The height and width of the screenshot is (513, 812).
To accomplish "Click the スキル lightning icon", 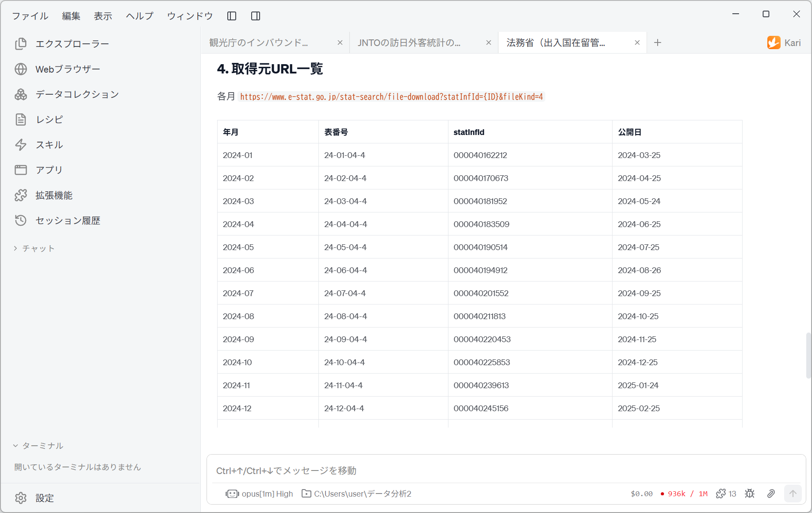I will (21, 145).
